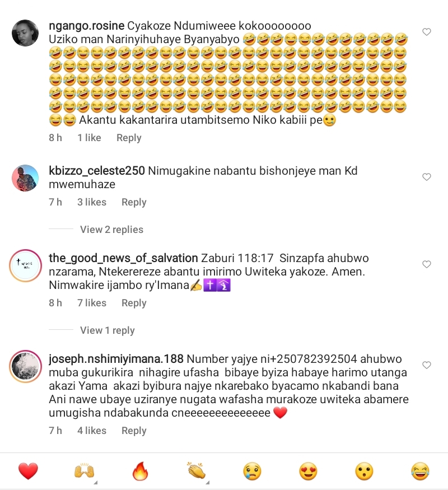Open ngango.rosine's profile avatar

25,33
